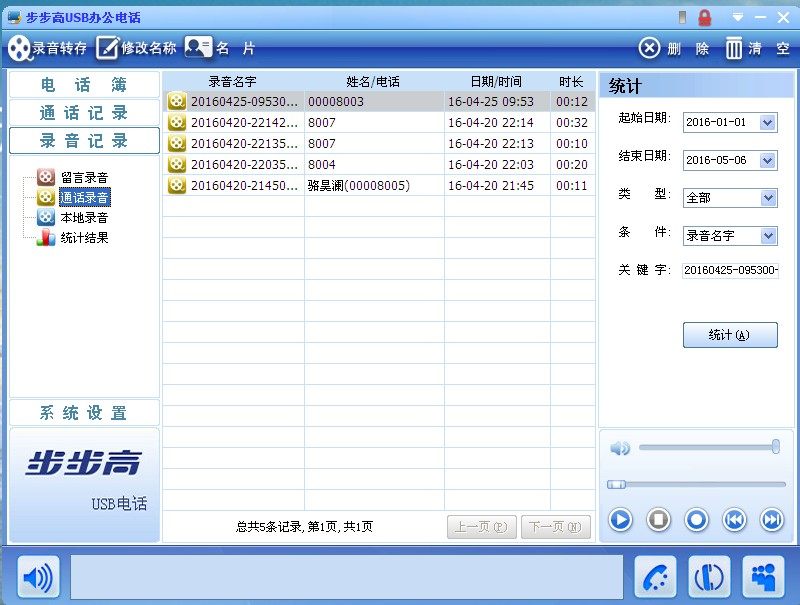Open the 类型 dropdown showing 全部

[767, 198]
